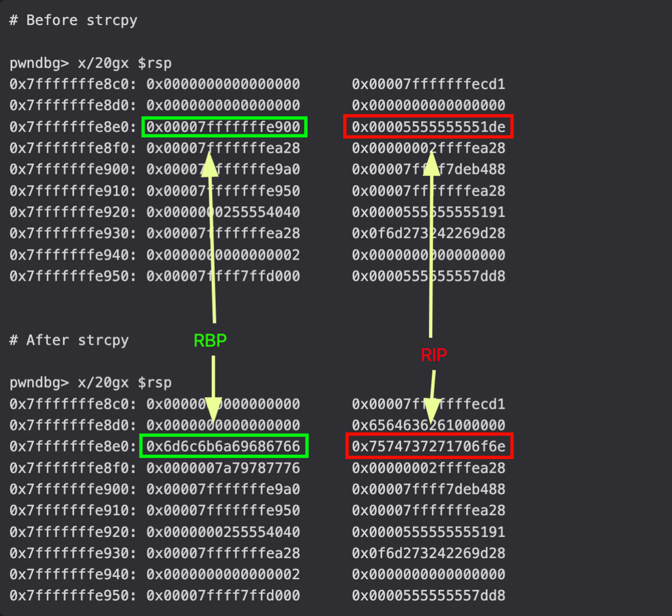Viewport: 672px width, 616px height.
Task: Click the '# Before strcpy' comment
Action: point(73,21)
